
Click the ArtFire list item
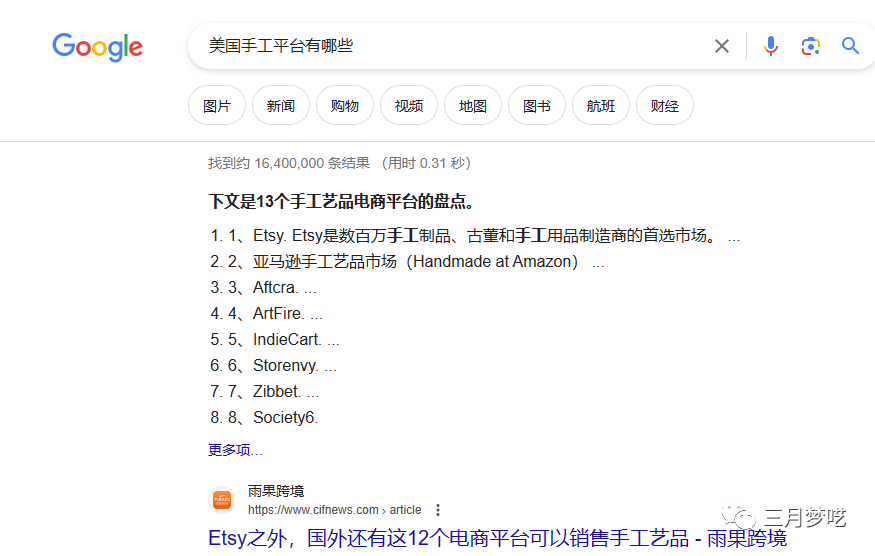click(266, 313)
